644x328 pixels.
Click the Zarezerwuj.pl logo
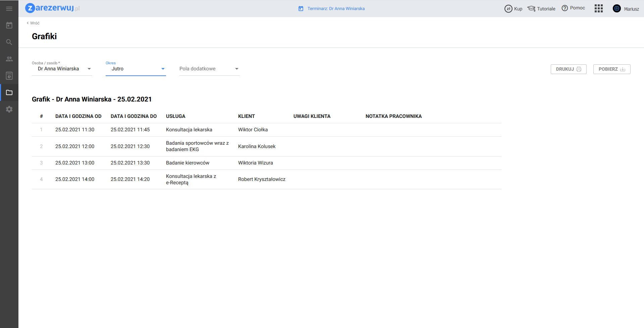[x=52, y=8]
